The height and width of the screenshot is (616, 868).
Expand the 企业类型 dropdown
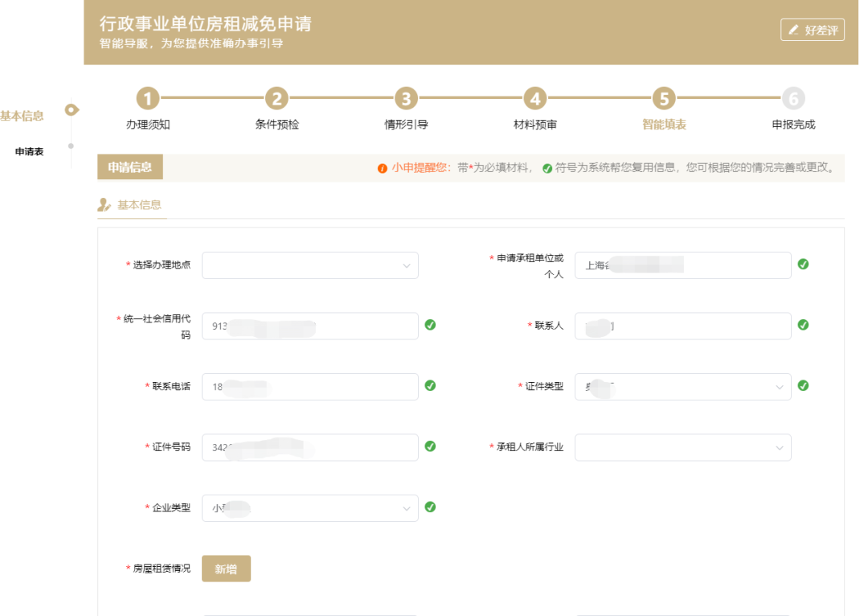309,508
